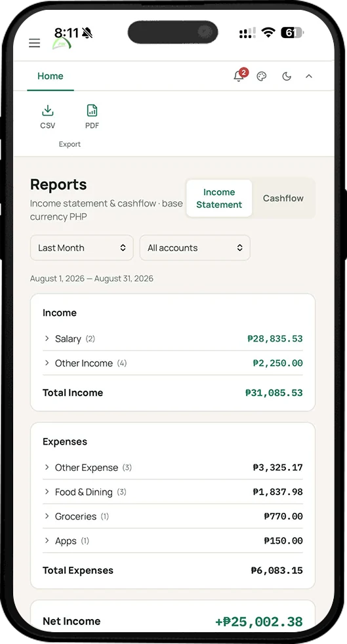Click the Reports page heading
This screenshot has height=644, width=347.
(x=58, y=184)
